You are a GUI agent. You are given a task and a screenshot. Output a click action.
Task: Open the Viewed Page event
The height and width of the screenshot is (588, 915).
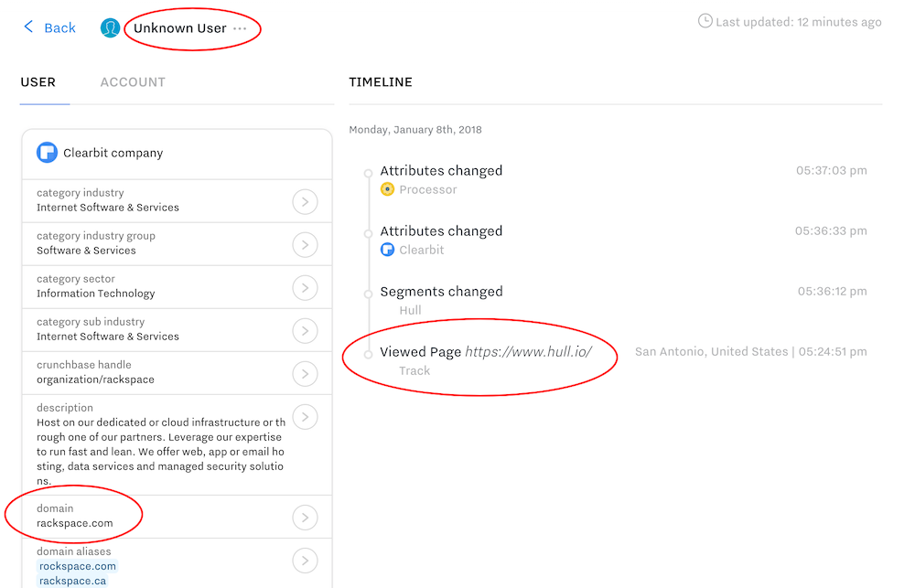coord(421,352)
